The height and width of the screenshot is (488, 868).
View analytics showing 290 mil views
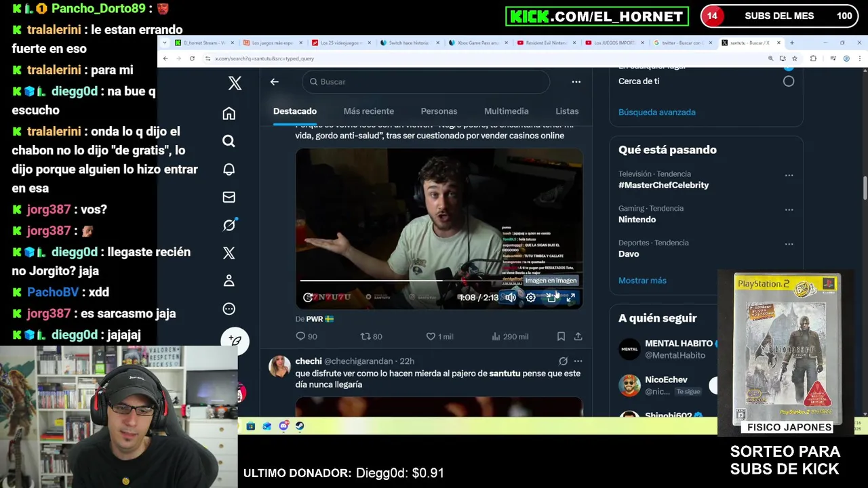pyautogui.click(x=509, y=336)
